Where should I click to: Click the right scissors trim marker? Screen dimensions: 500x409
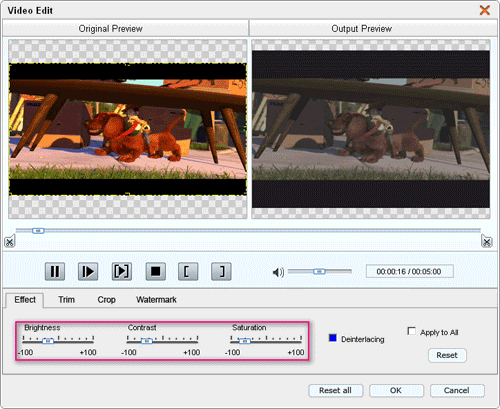coord(487,241)
